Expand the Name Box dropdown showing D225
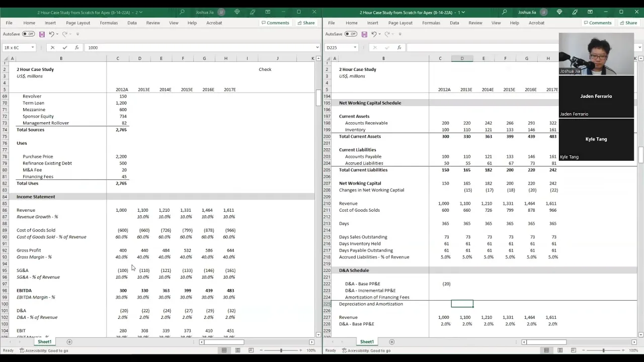This screenshot has width=644, height=362. (x=355, y=48)
